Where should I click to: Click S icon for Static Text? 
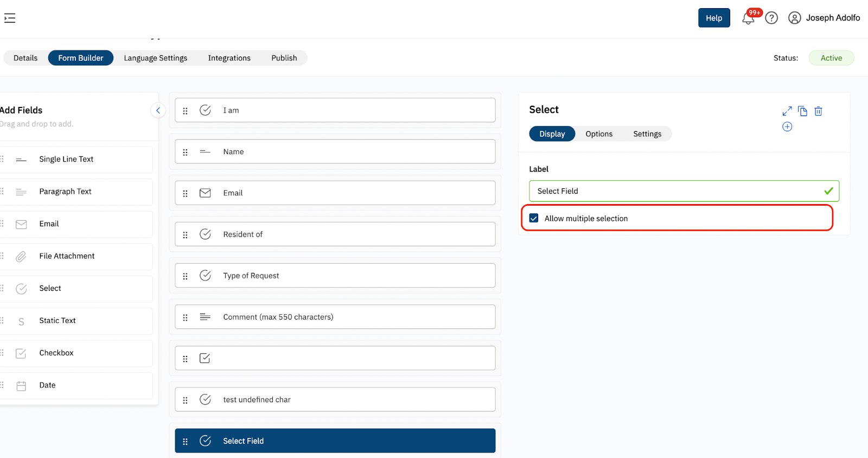(x=21, y=322)
